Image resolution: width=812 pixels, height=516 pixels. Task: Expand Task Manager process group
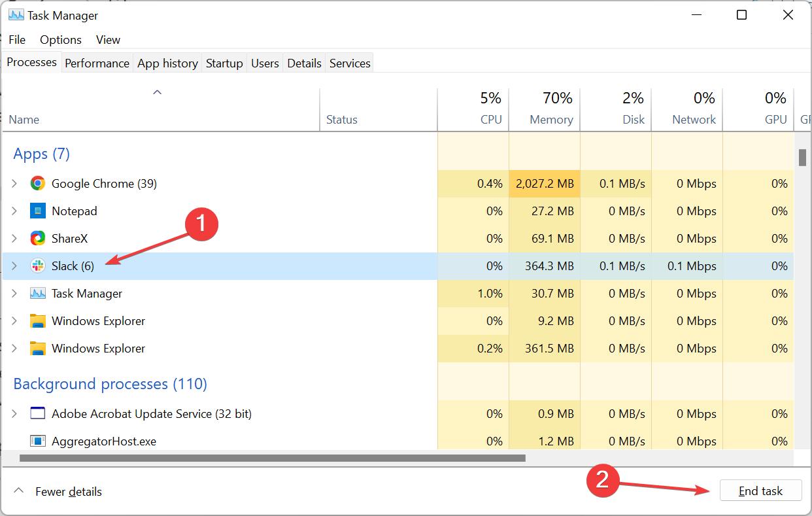tap(14, 294)
